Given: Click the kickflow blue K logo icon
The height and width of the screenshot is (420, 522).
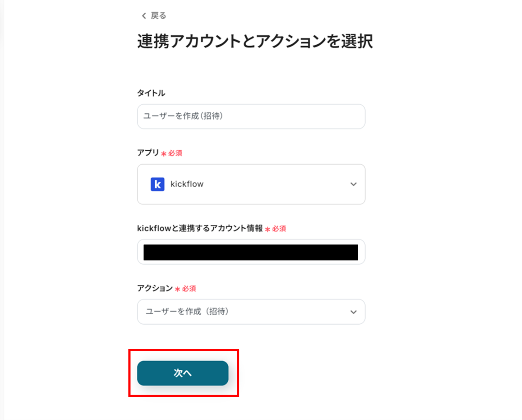Looking at the screenshot, I should pyautogui.click(x=157, y=184).
